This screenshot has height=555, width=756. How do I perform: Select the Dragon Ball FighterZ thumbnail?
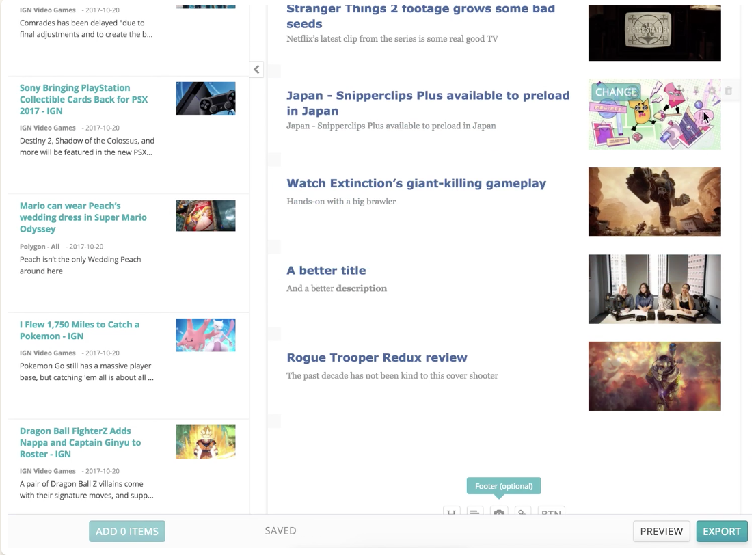tap(206, 442)
